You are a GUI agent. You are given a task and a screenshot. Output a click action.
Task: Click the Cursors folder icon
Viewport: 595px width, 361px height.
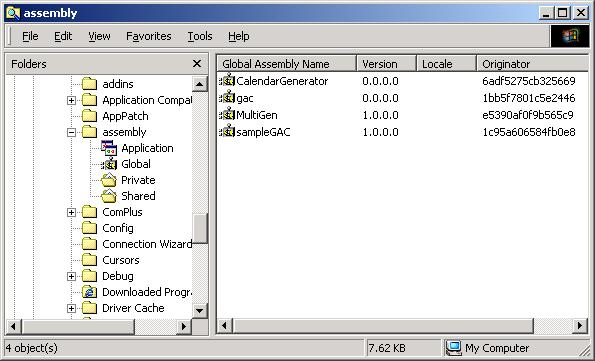click(90, 260)
